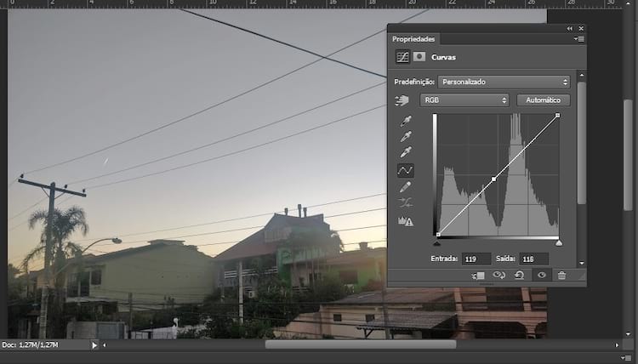The image size is (638, 364).
Task: Pick the white point eyedropper
Action: tap(405, 152)
